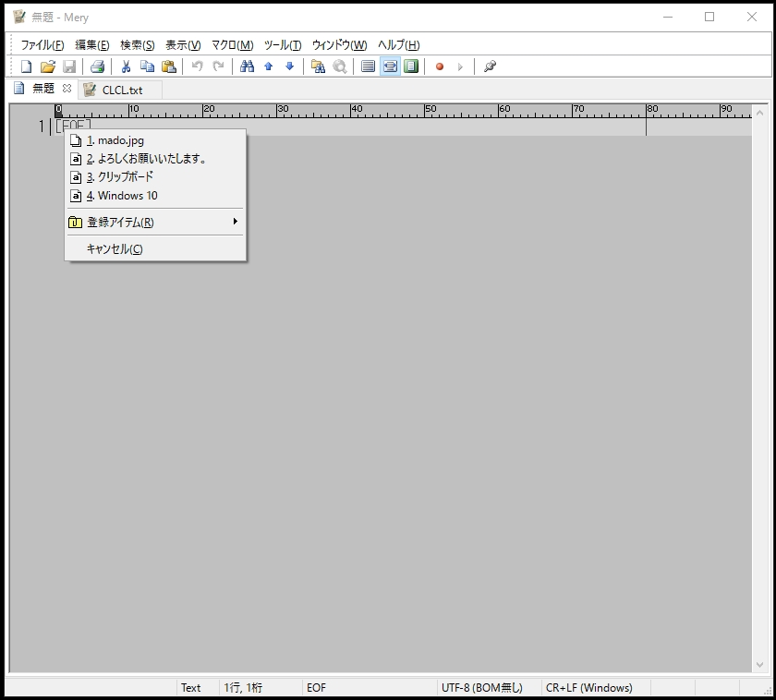Copy using the toolbar copy icon
776x700 pixels.
147,66
